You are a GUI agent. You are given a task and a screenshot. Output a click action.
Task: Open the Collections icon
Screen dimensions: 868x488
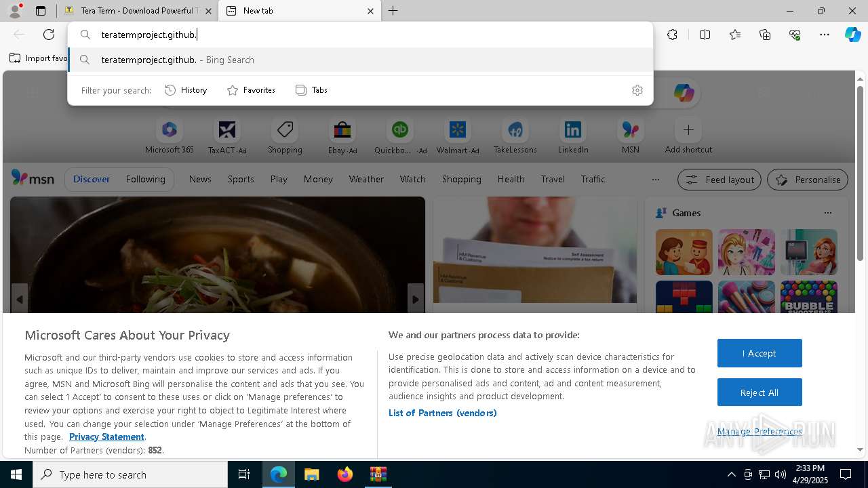coord(765,35)
